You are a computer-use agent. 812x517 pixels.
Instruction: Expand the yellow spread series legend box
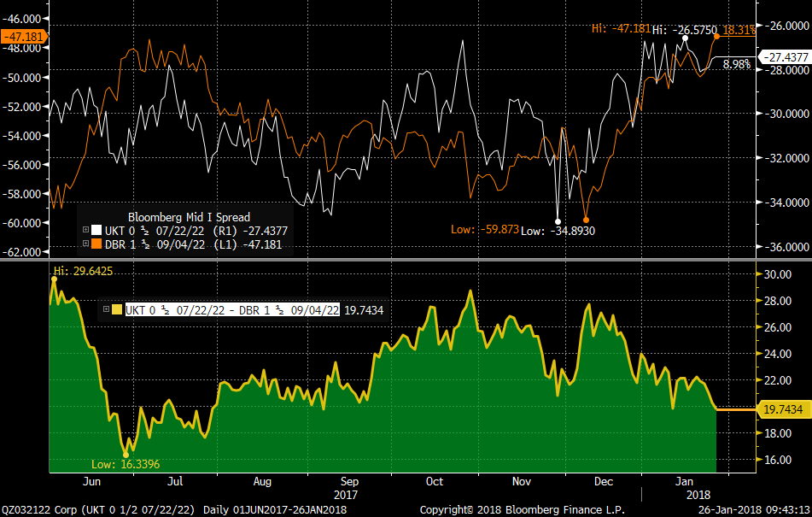106,309
